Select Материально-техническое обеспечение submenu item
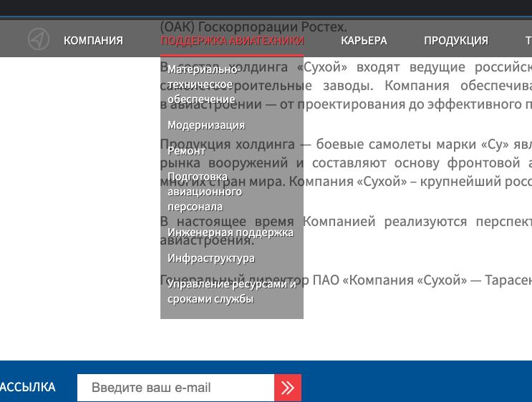 coord(203,84)
